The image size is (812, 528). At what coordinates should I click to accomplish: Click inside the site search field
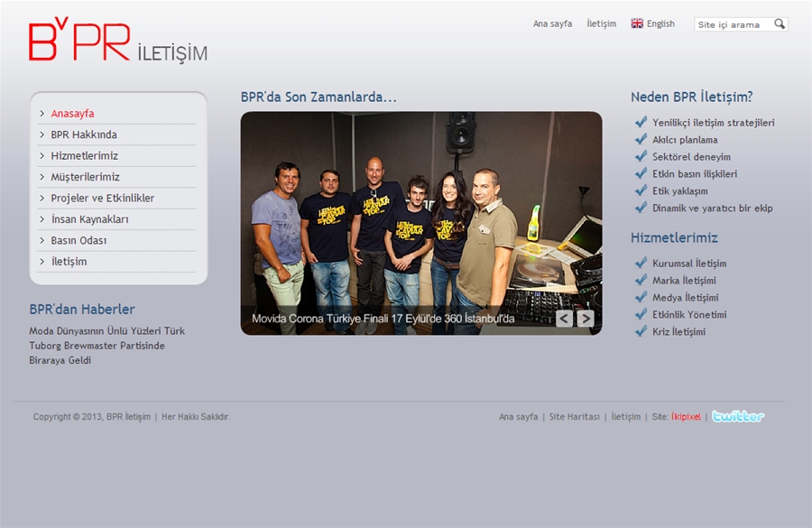point(734,24)
